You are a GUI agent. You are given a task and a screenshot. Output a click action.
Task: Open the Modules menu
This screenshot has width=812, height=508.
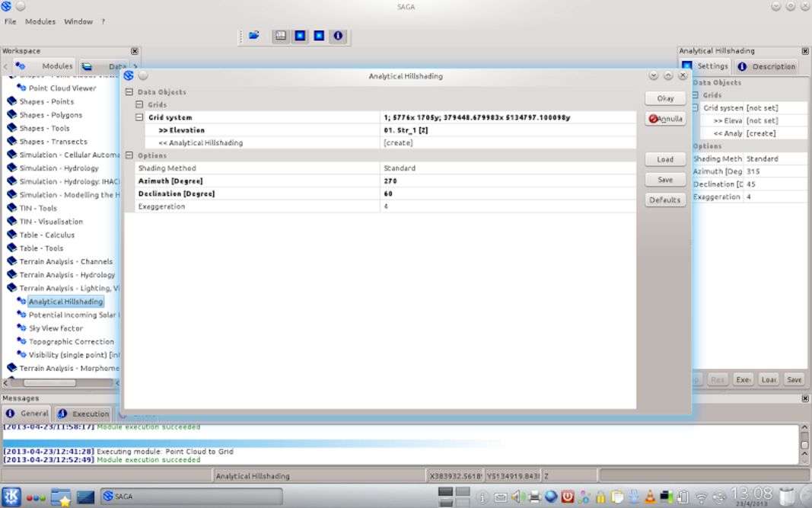40,21
